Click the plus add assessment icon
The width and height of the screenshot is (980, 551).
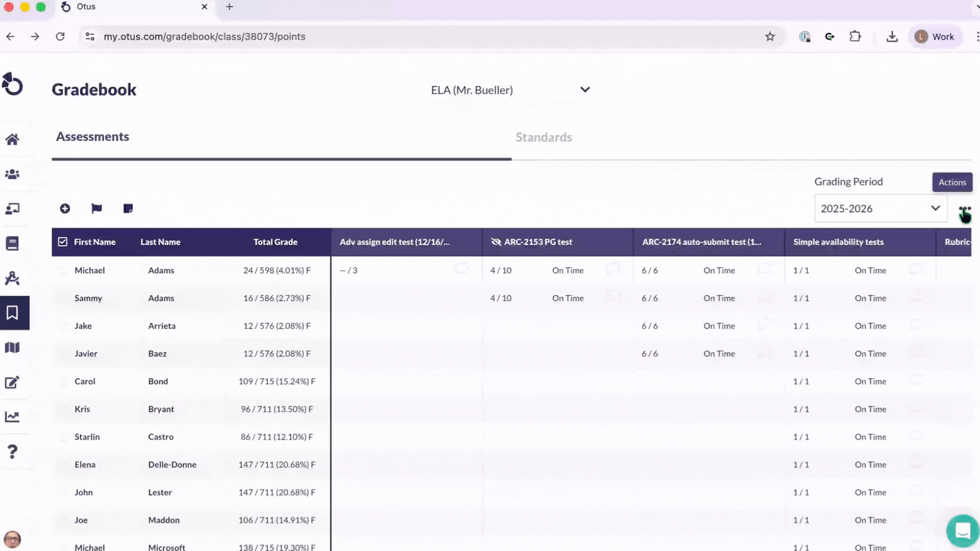65,209
